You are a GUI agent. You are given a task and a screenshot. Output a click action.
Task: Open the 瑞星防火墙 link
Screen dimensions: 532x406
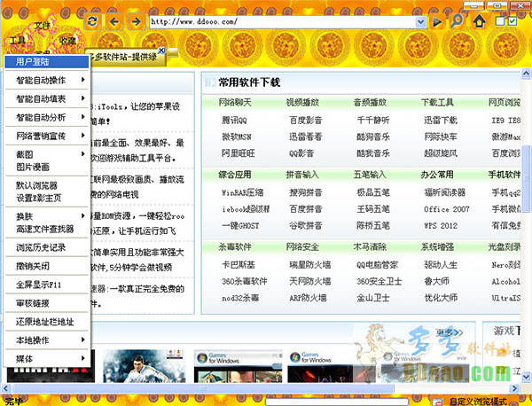309,264
